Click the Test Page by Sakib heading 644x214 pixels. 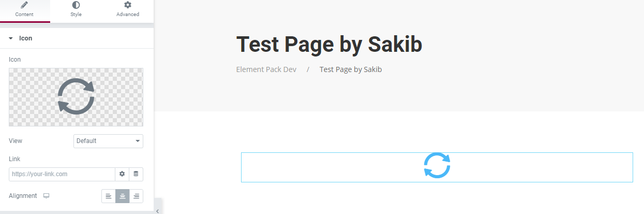(329, 45)
